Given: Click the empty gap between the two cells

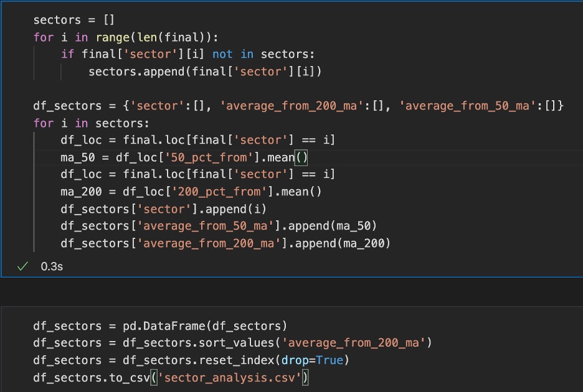Looking at the screenshot, I should pyautogui.click(x=291, y=292).
